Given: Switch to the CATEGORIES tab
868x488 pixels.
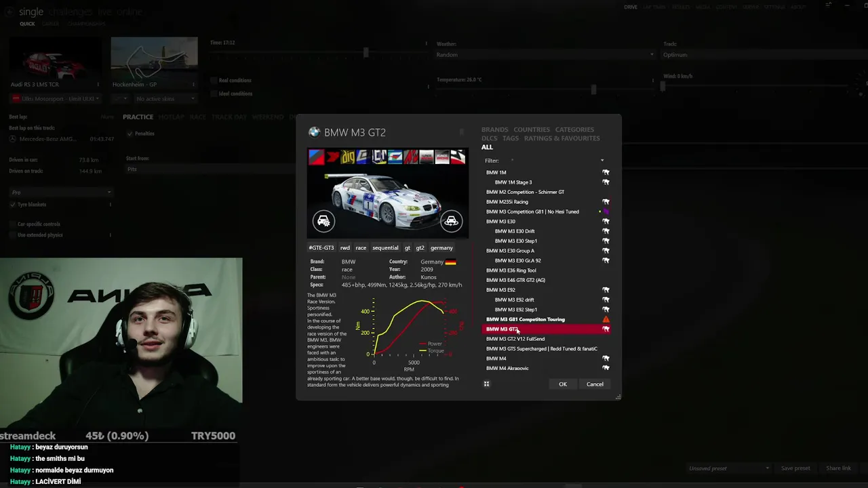Looking at the screenshot, I should [574, 129].
